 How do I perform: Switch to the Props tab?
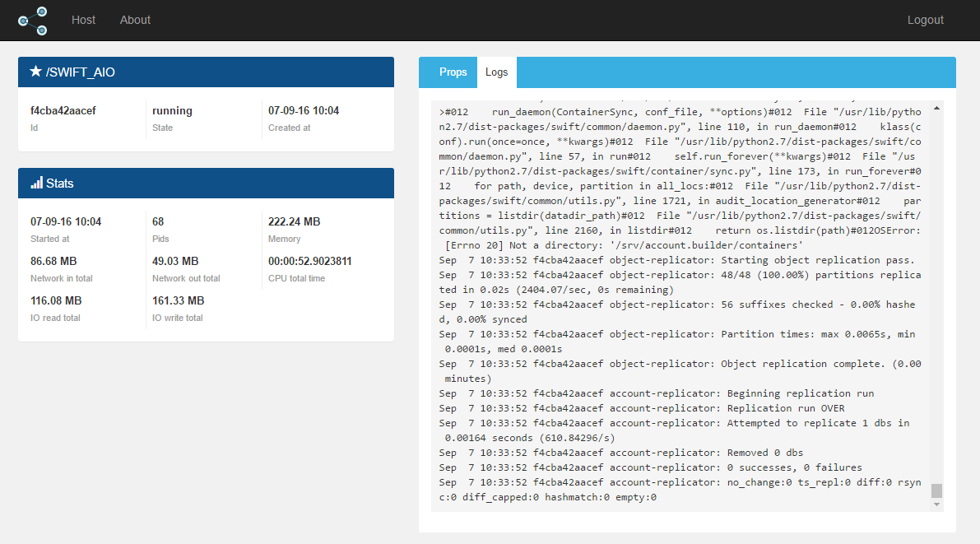pyautogui.click(x=453, y=72)
